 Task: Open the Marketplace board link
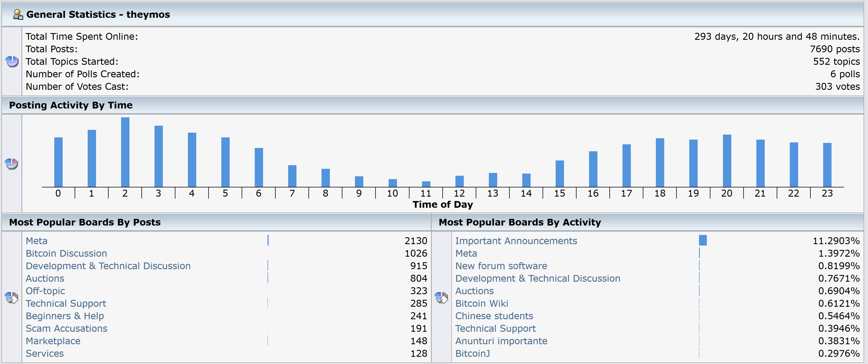coord(53,341)
